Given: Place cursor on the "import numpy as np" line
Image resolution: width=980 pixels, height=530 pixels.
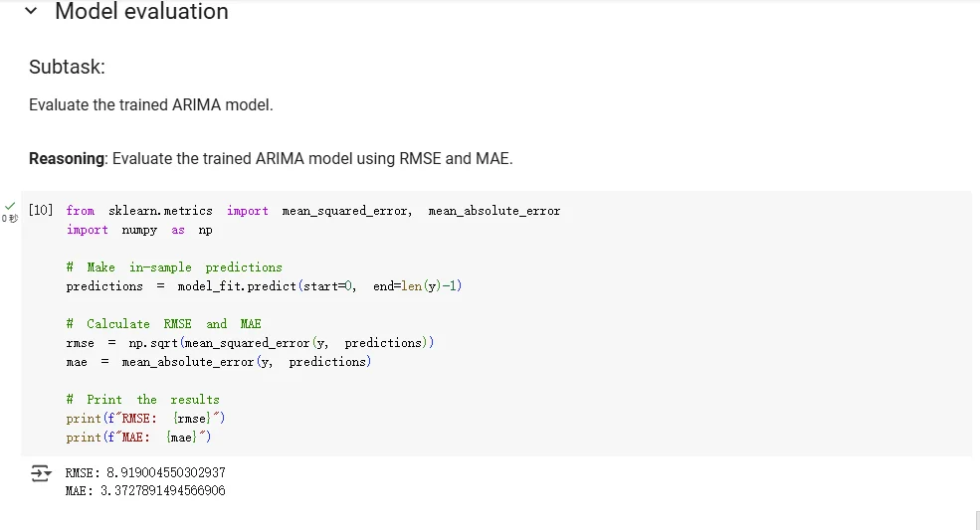Looking at the screenshot, I should click(139, 230).
